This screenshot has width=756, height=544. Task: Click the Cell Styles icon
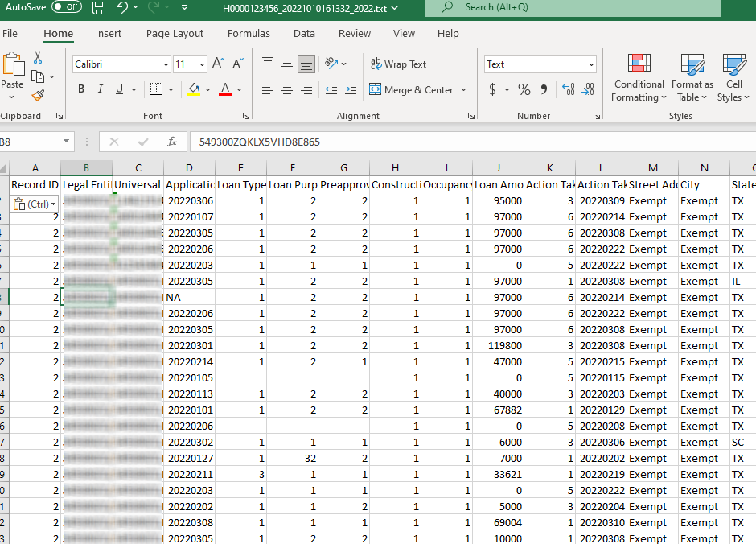[733, 77]
